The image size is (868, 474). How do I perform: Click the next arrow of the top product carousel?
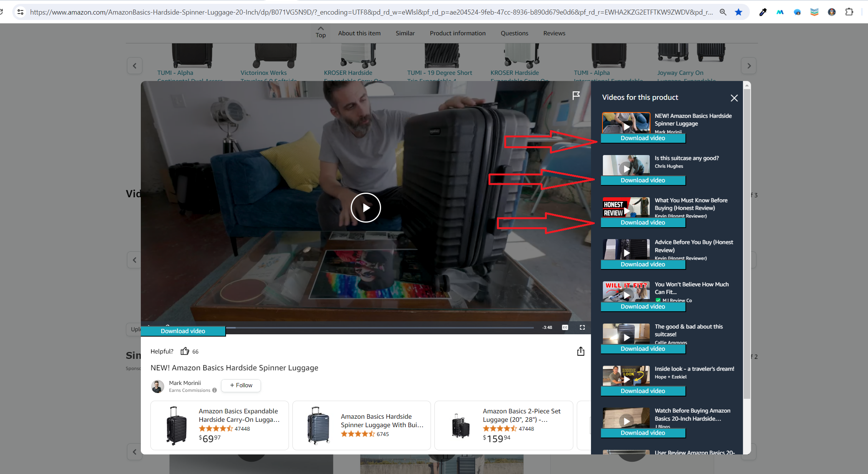click(x=749, y=66)
